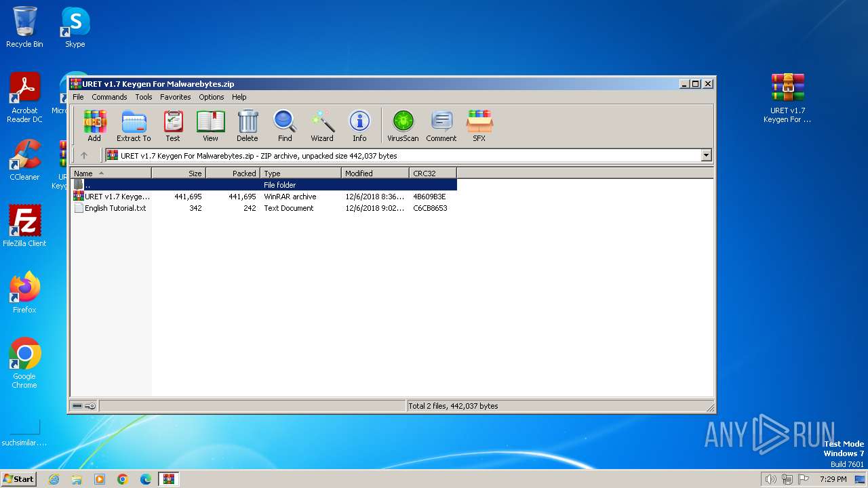Show archive Info
The height and width of the screenshot is (488, 868).
(x=359, y=126)
